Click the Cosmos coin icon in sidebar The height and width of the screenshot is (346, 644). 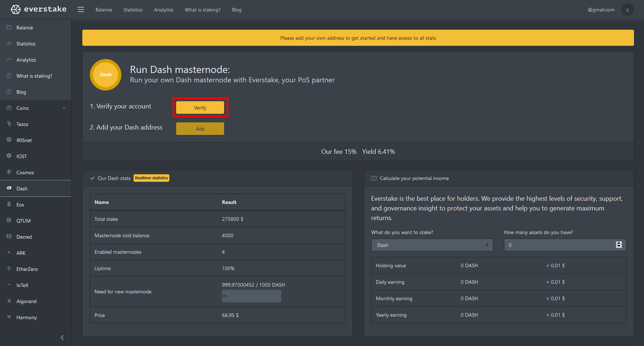point(9,172)
